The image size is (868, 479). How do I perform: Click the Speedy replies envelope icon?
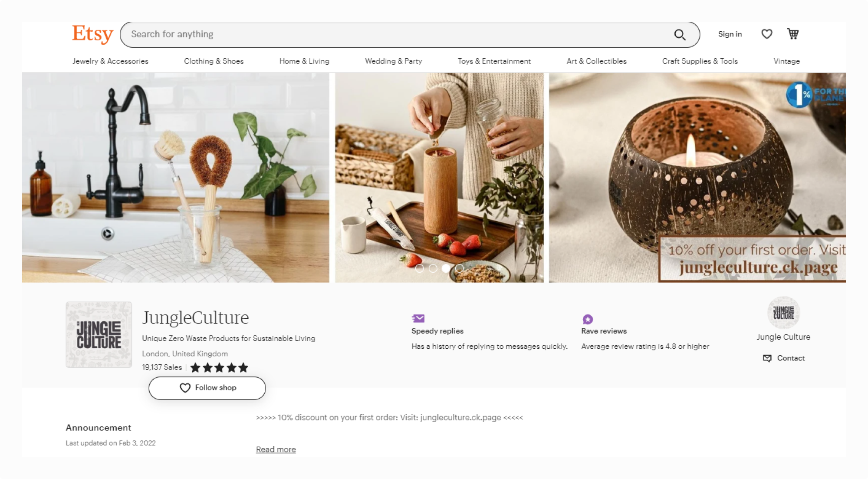(x=418, y=318)
